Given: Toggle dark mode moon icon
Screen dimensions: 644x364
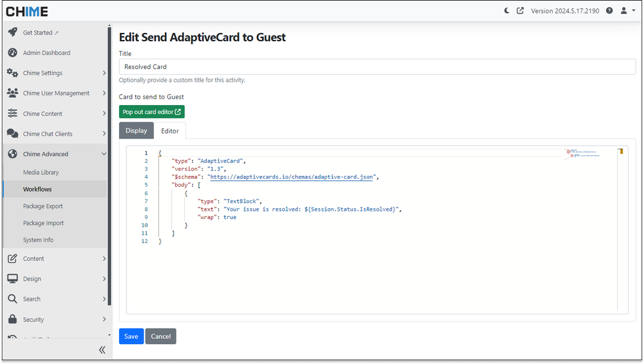Looking at the screenshot, I should point(507,11).
